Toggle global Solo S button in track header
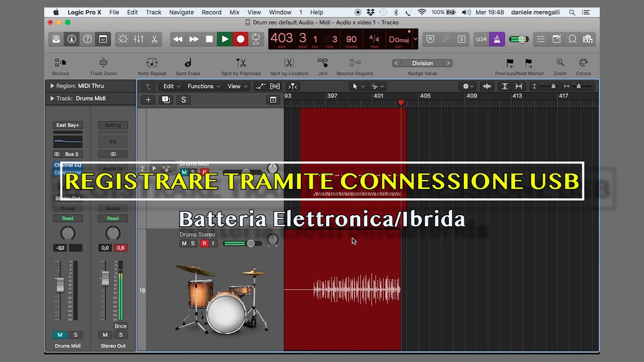This screenshot has height=362, width=644. click(x=183, y=100)
